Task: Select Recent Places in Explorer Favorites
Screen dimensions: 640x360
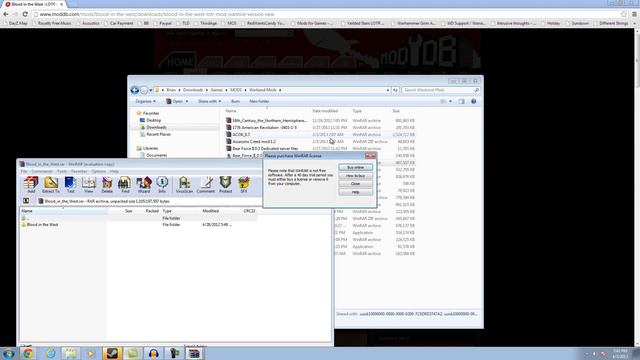Action: click(158, 134)
